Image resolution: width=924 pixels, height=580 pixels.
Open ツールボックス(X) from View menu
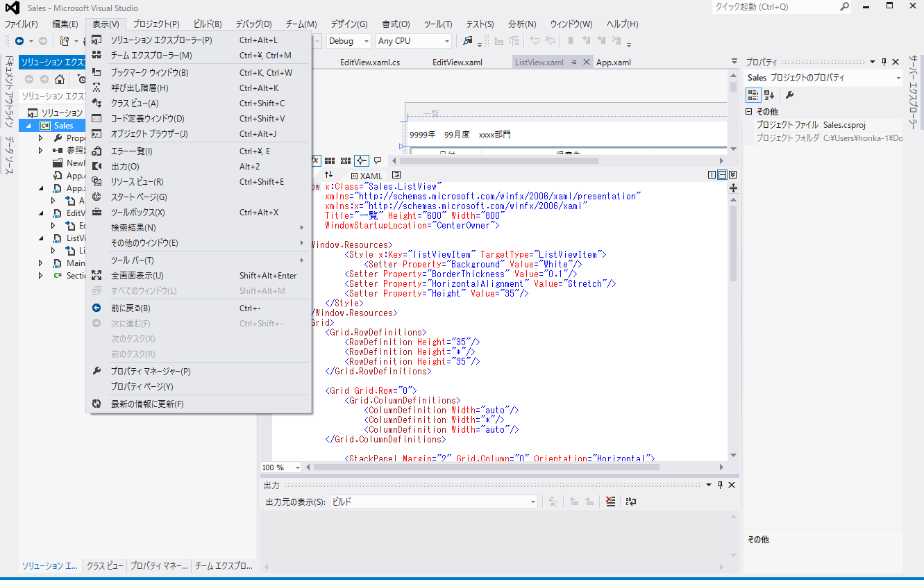point(199,213)
